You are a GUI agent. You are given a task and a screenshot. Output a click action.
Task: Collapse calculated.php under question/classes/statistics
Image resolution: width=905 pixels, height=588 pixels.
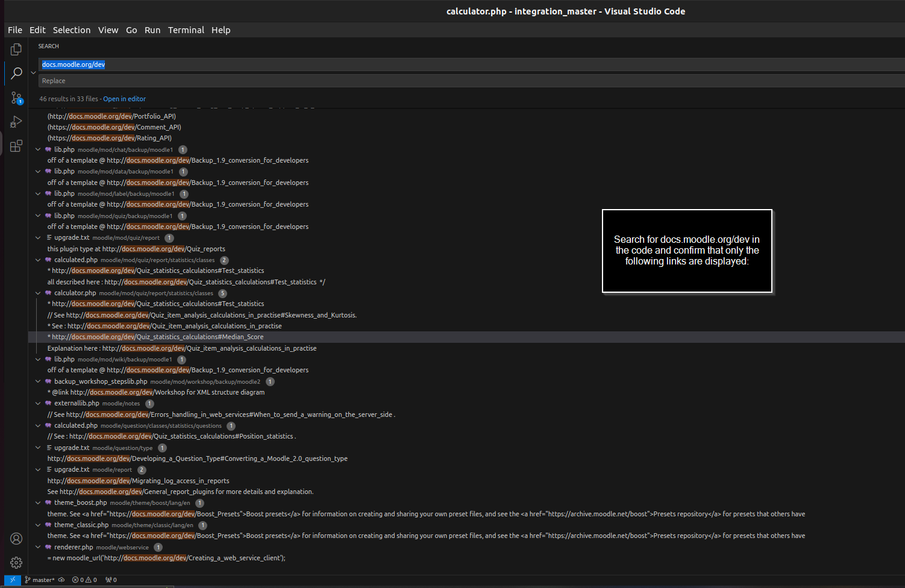point(38,425)
